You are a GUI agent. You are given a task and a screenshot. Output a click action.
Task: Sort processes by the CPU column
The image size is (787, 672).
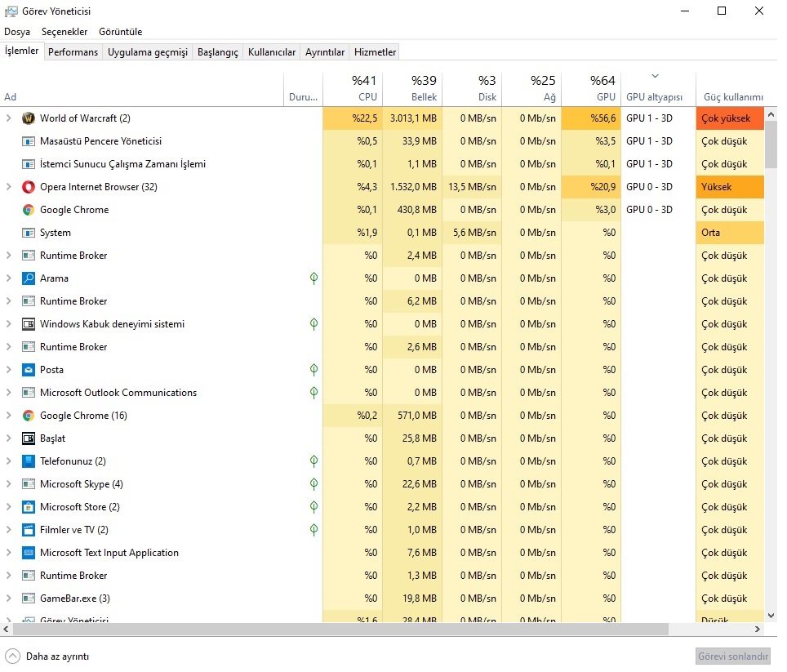[353, 89]
